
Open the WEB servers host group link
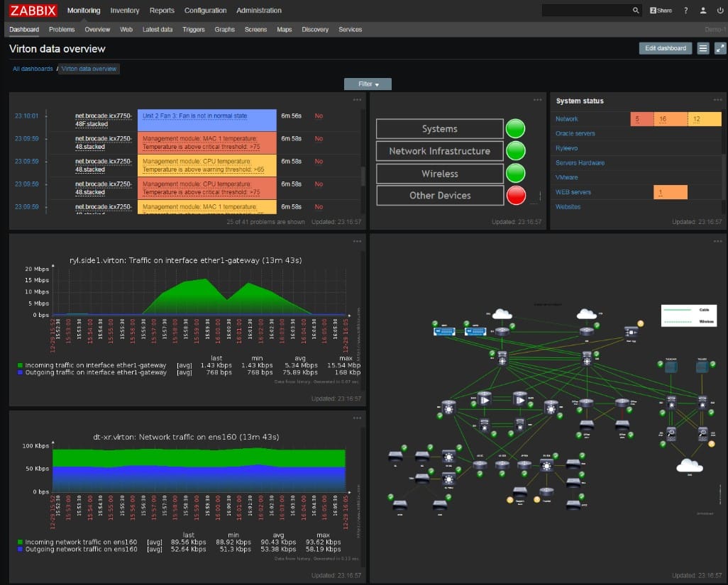(x=573, y=192)
